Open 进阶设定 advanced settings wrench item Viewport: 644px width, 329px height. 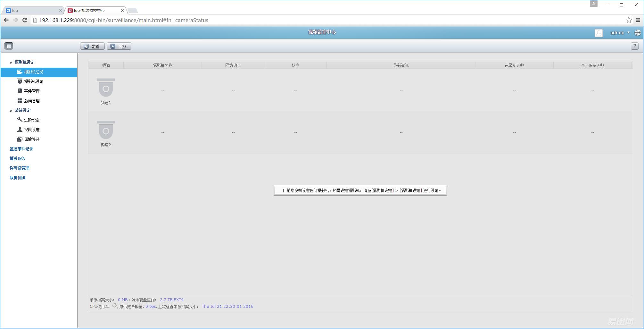click(32, 120)
